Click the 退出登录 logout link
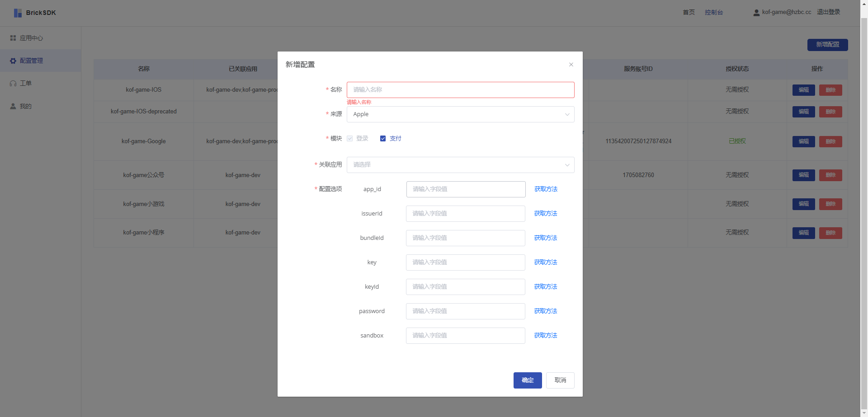Viewport: 868px width, 417px height. [828, 12]
